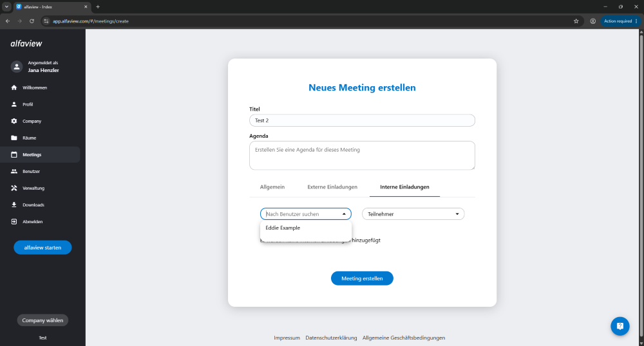Reload the page
Screen dimensions: 644x346
32,21
